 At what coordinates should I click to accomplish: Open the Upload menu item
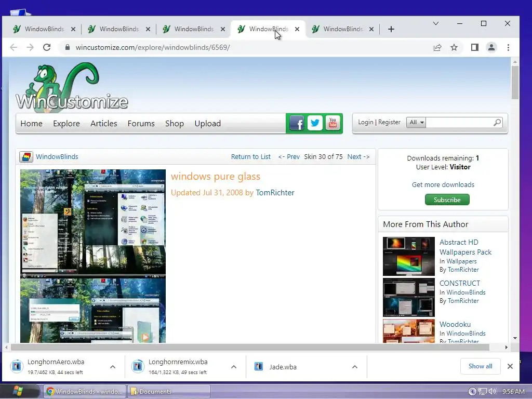(x=208, y=124)
